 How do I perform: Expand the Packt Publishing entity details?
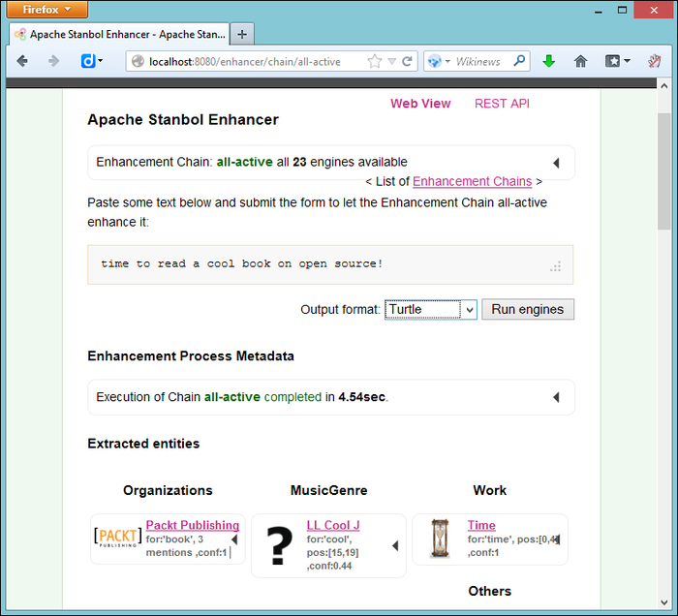pos(234,539)
